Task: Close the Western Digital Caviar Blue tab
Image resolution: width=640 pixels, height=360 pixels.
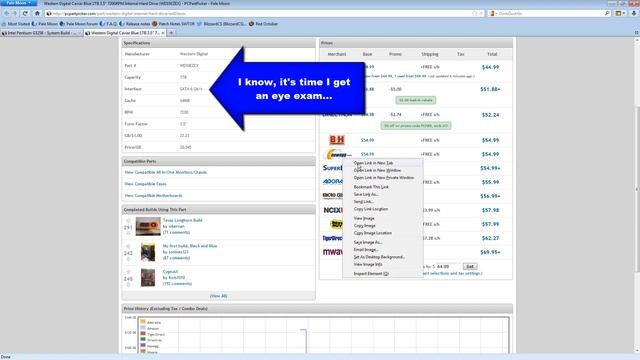Action: click(x=163, y=33)
